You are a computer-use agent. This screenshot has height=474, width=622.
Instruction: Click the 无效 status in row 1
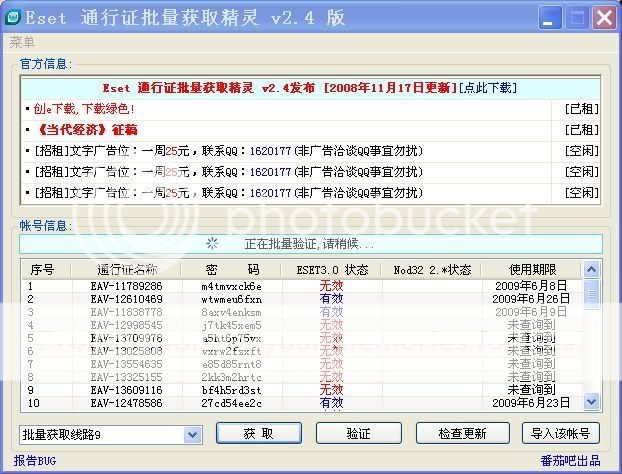331,286
